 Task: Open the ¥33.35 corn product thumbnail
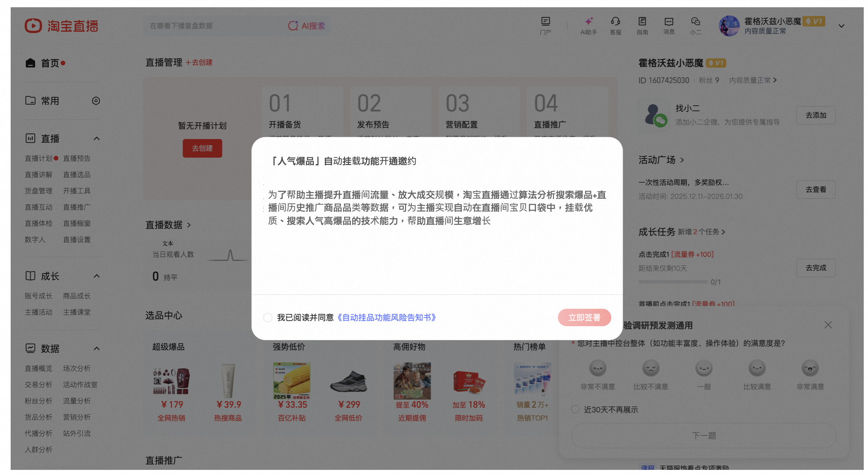pos(292,380)
